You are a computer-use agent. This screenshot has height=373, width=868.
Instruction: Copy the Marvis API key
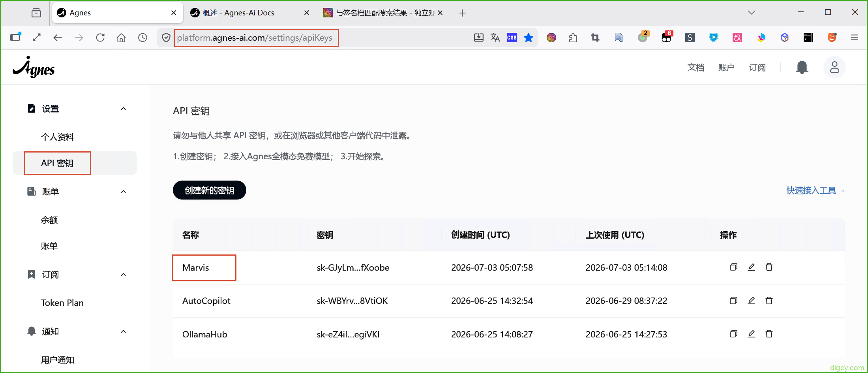(x=733, y=267)
